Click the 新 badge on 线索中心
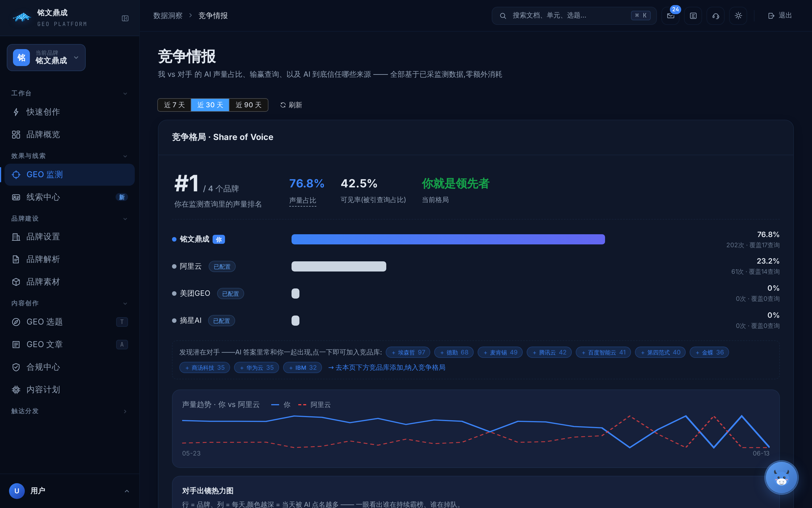Screen dimensions: 812x508 pos(122,197)
